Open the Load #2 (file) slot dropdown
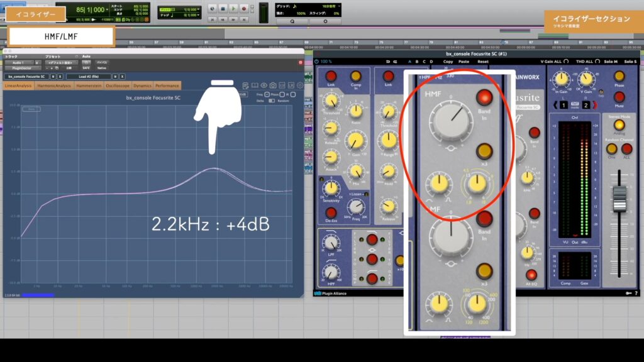 tap(89, 77)
